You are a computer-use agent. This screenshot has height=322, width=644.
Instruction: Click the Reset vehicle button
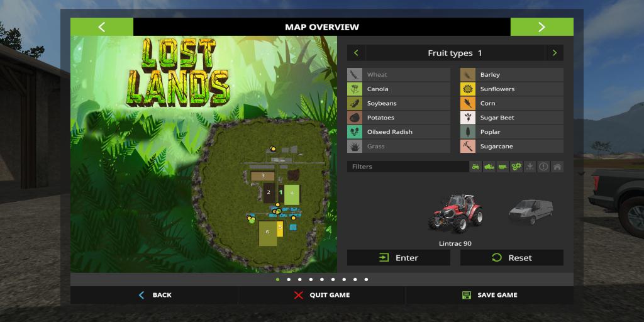pyautogui.click(x=511, y=258)
